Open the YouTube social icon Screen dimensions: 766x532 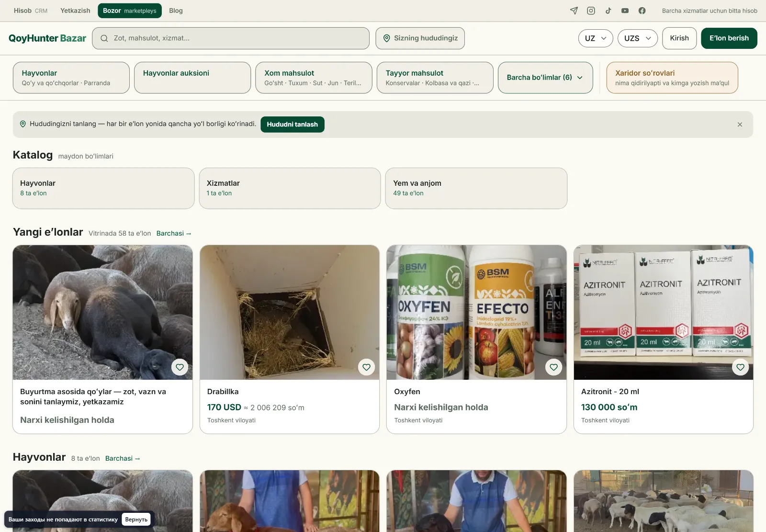point(625,11)
